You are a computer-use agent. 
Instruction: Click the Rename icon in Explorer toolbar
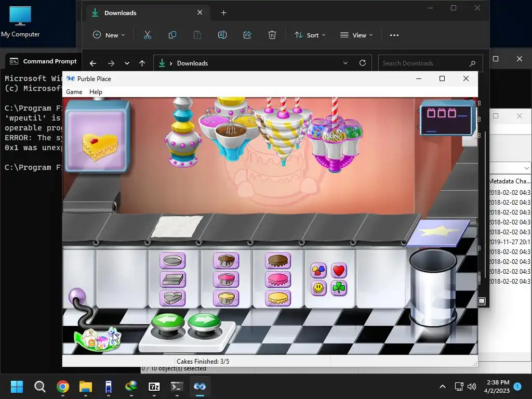(x=222, y=35)
